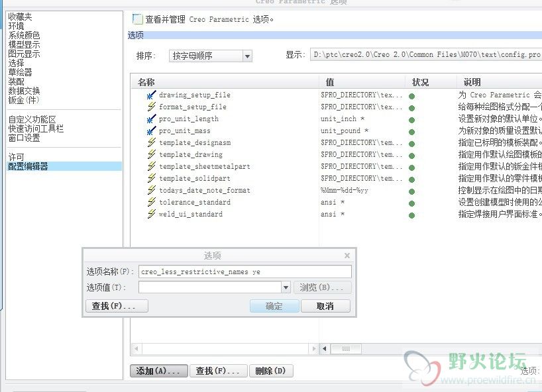Click the %Mmm-%dd-%yy value cell
The width and height of the screenshot is (542, 392).
click(345, 190)
